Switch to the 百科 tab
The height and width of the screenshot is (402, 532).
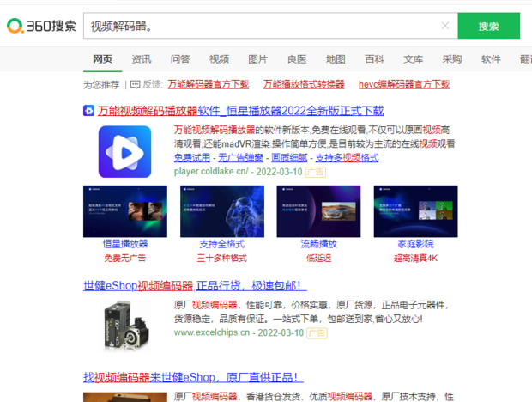[x=375, y=59]
